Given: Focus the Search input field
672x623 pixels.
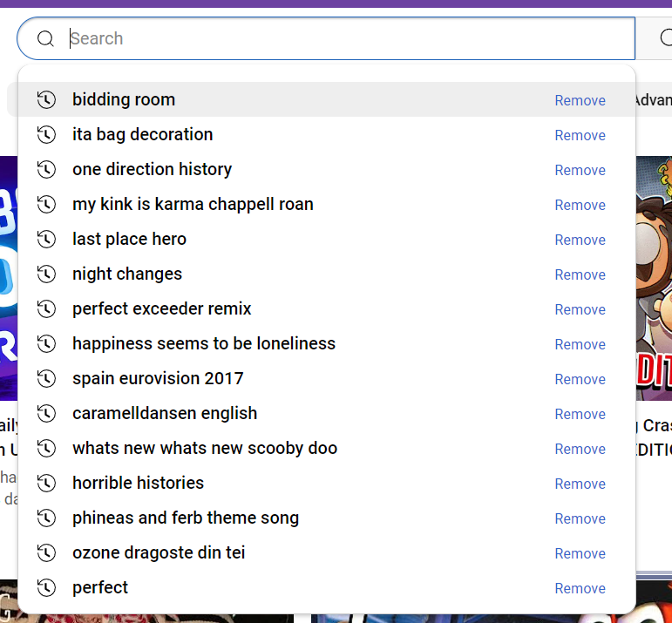Looking at the screenshot, I should point(326,38).
